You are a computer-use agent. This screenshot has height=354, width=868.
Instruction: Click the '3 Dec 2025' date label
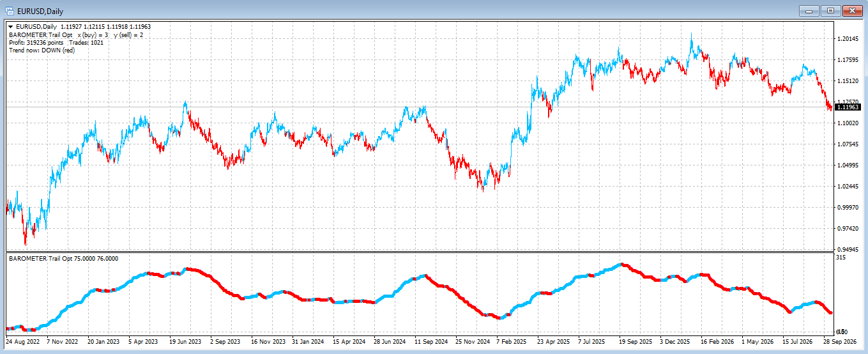pos(675,342)
